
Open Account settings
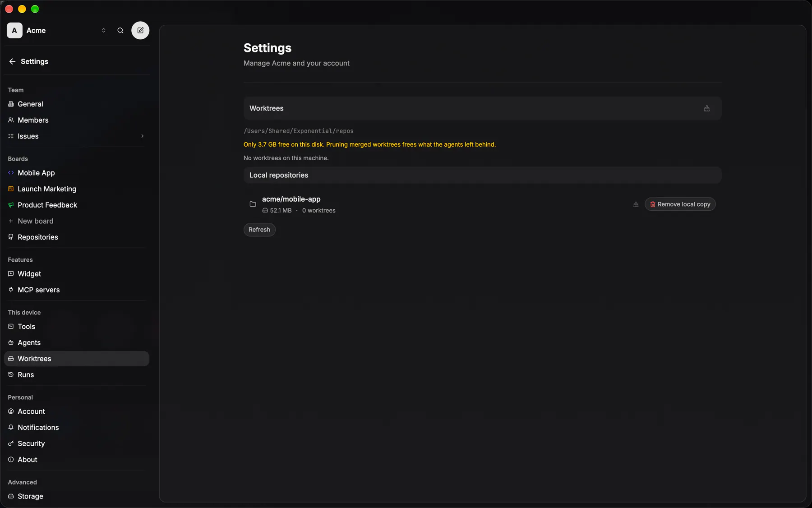76,411
